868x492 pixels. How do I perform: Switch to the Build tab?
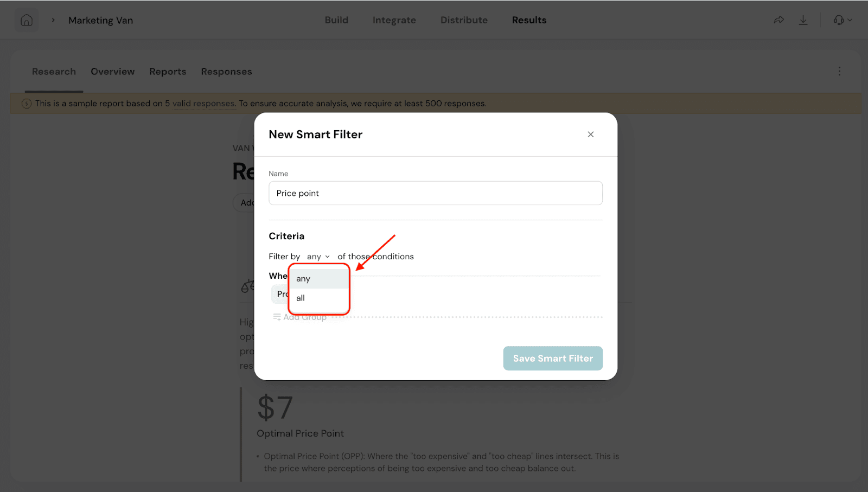[x=336, y=20]
